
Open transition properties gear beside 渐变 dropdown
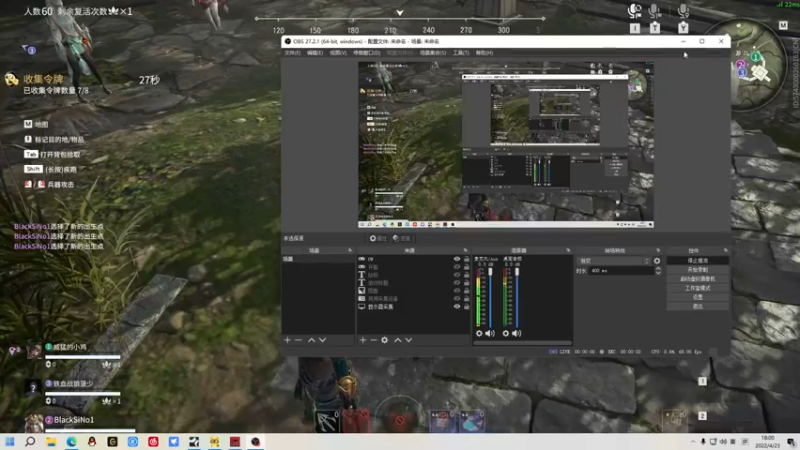point(657,261)
